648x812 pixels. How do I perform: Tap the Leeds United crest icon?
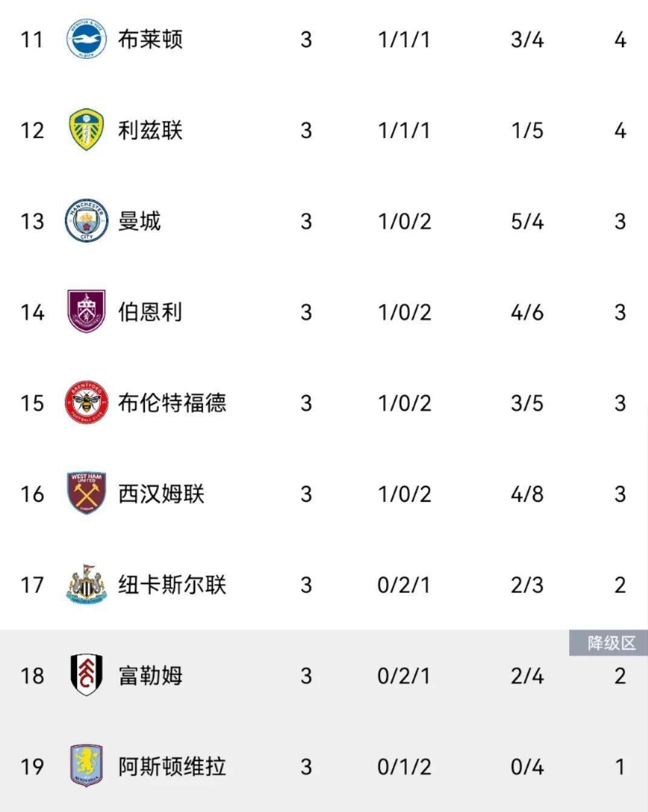[x=87, y=130]
